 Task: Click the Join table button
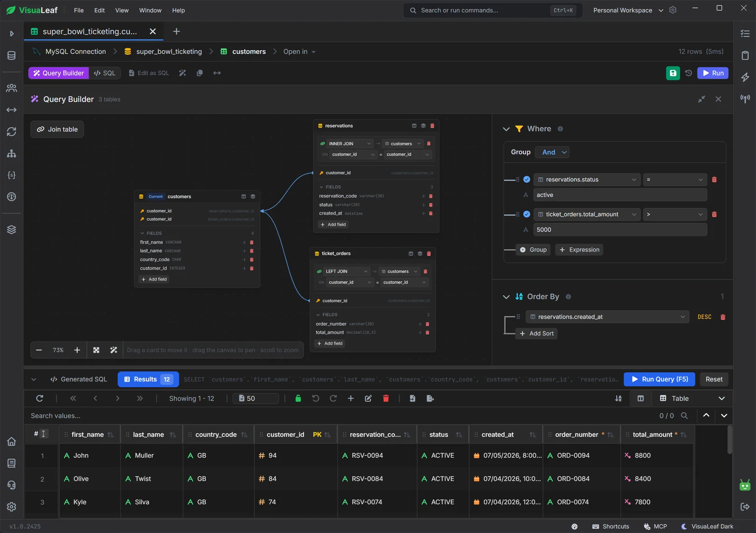coord(57,129)
